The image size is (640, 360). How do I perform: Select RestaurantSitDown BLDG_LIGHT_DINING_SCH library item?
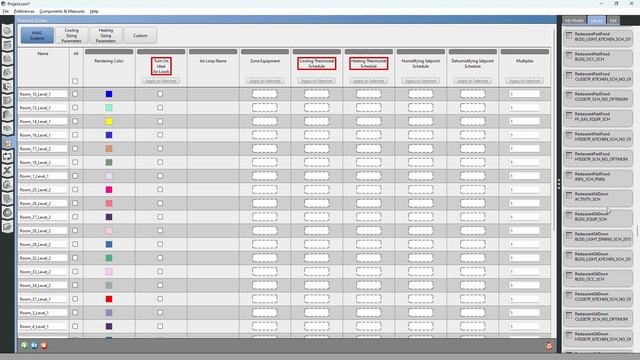click(598, 237)
